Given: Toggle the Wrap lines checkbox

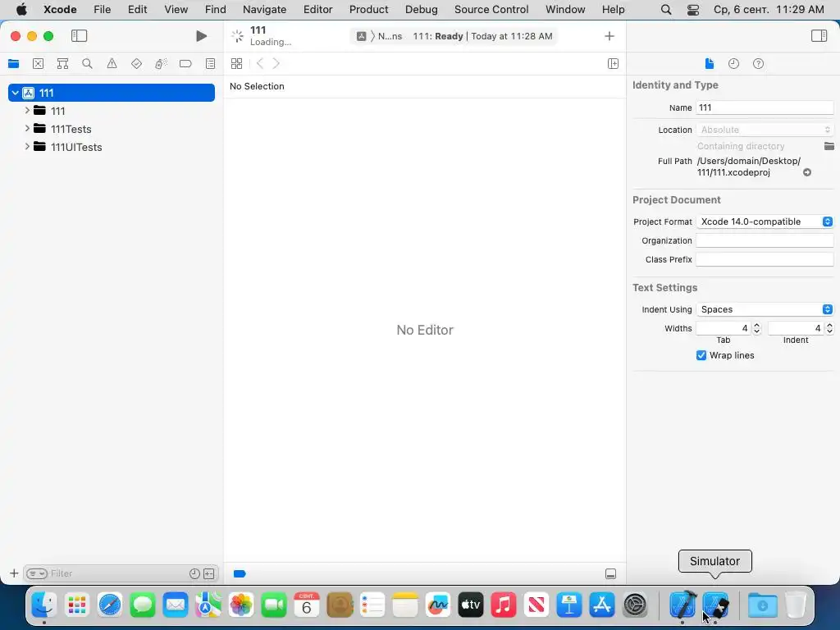Looking at the screenshot, I should click(x=701, y=355).
